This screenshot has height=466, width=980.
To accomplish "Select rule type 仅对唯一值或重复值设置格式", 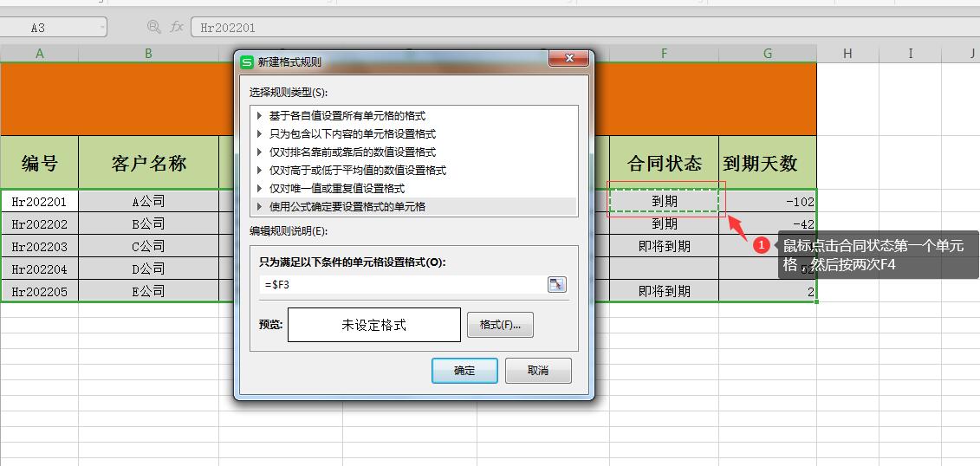I will [x=413, y=188].
